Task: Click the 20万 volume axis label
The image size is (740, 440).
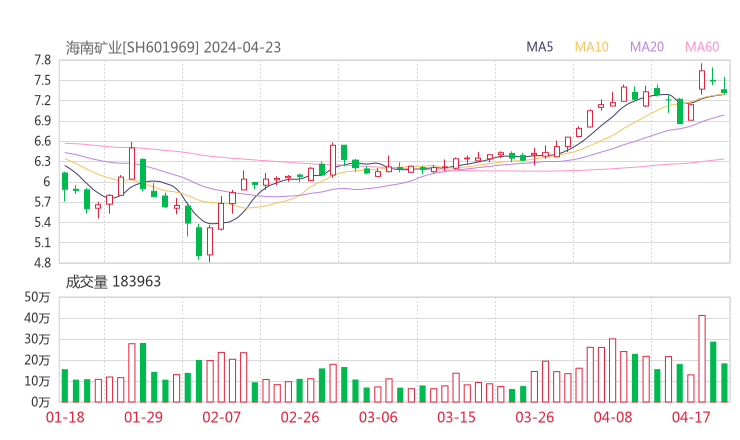Action: click(x=37, y=360)
